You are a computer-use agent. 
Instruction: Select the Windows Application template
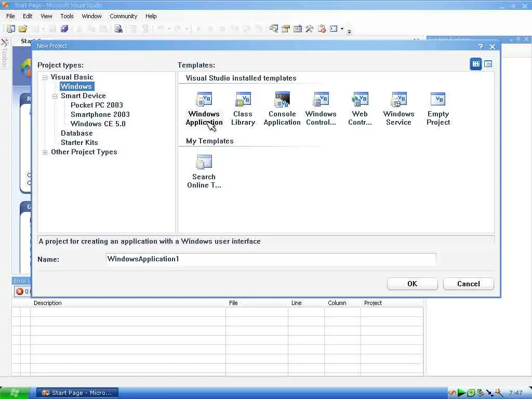(204, 109)
